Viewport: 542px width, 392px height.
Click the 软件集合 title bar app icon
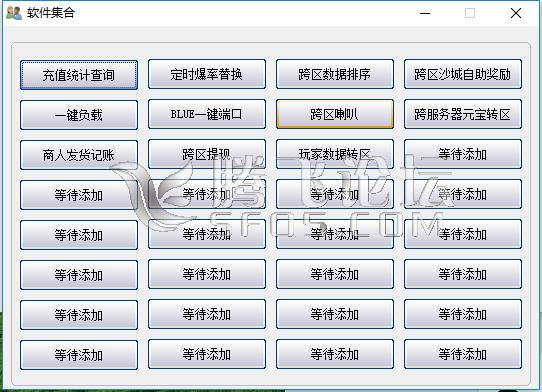pos(14,13)
